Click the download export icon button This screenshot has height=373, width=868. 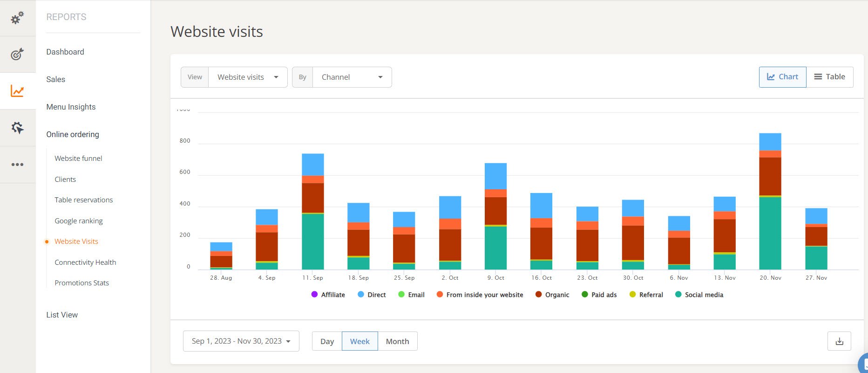[x=839, y=341]
